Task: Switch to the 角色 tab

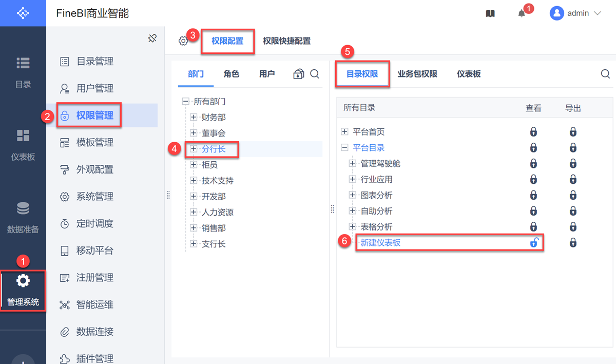Action: coord(232,74)
